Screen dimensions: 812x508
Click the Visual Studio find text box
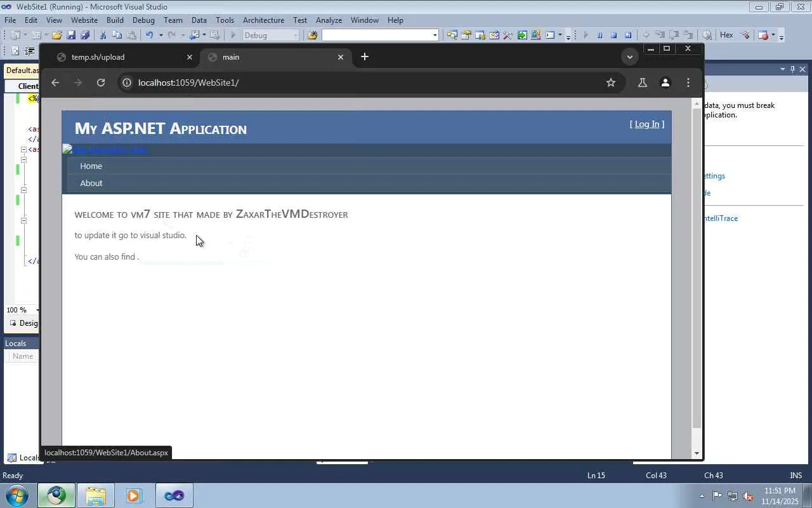(x=376, y=36)
